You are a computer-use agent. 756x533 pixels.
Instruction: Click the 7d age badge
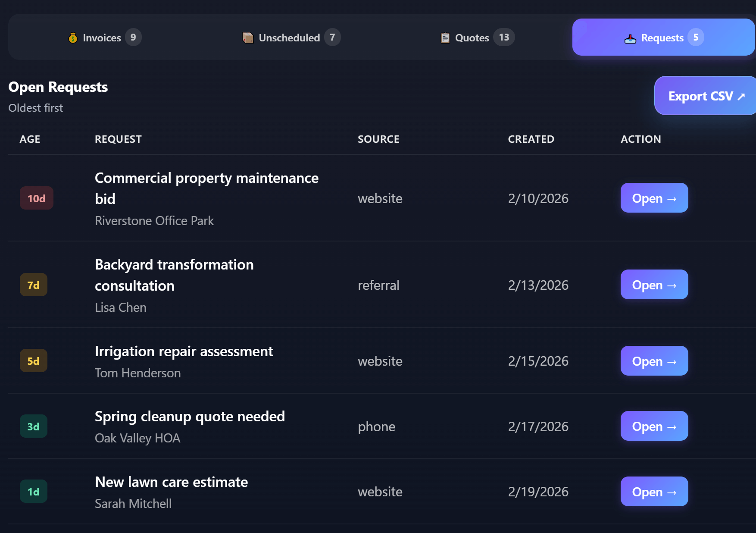(x=34, y=285)
